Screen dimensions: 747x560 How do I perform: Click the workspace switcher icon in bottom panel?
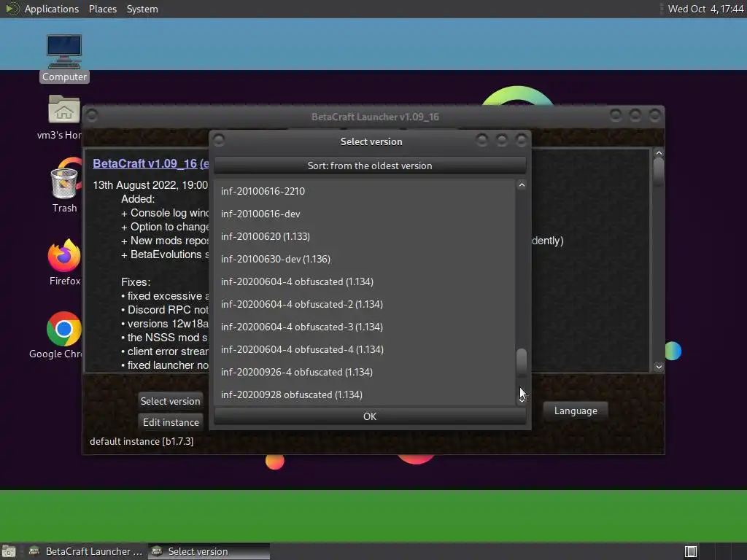(x=691, y=551)
